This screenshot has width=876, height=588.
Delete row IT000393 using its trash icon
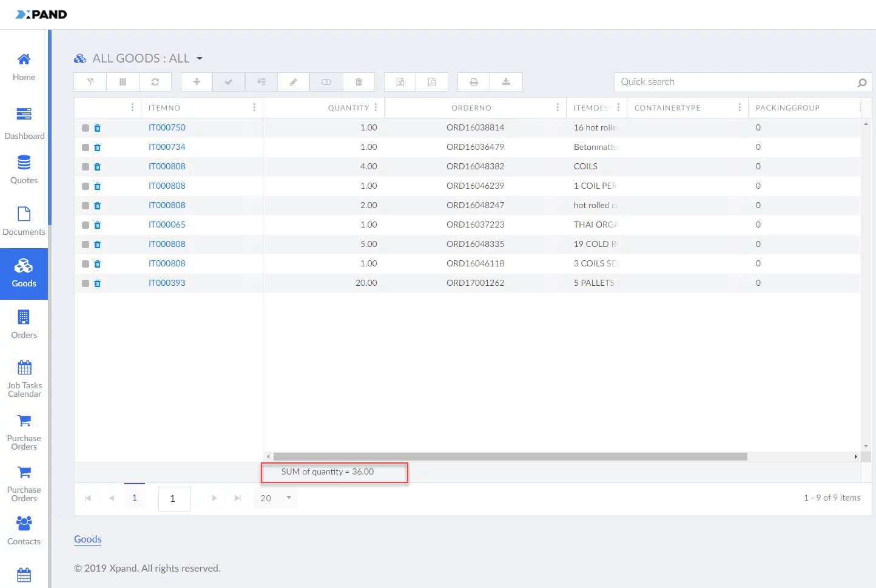pyautogui.click(x=98, y=283)
